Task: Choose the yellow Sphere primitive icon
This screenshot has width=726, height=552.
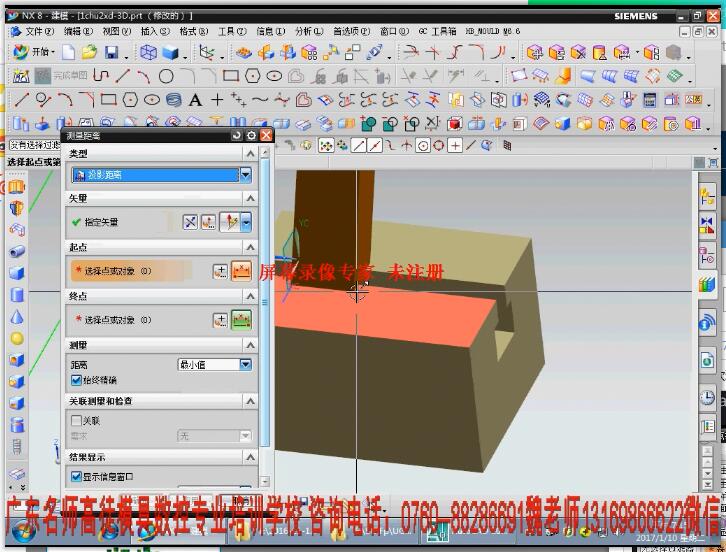Action: pos(17,339)
